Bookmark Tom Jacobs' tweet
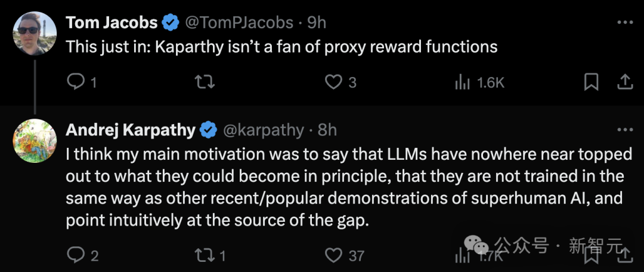 pos(591,82)
